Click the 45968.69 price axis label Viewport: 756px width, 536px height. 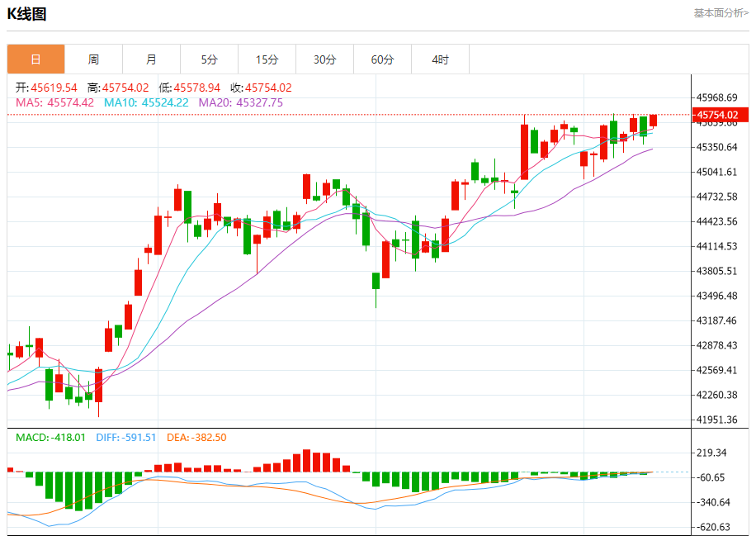pos(717,97)
